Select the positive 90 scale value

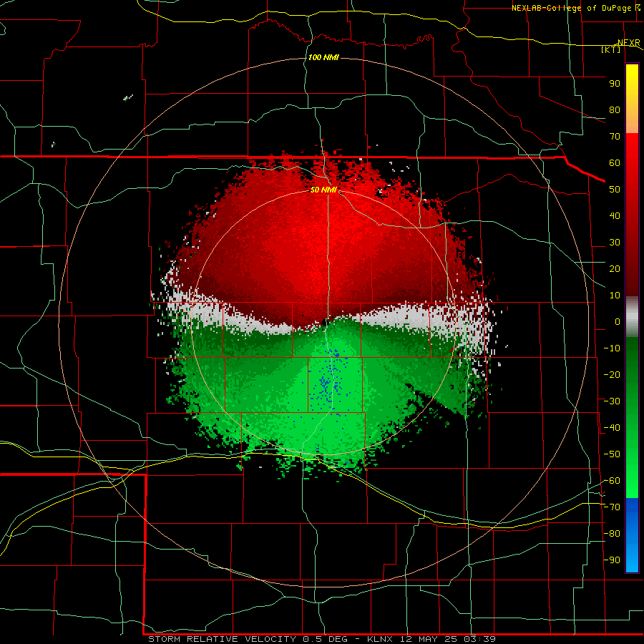pyautogui.click(x=615, y=84)
